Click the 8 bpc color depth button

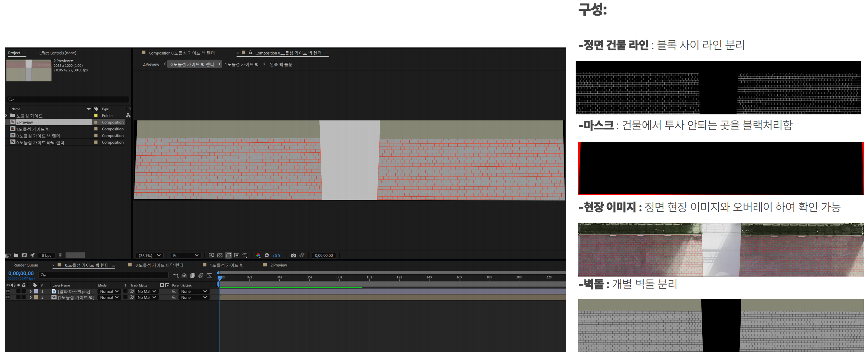(47, 255)
